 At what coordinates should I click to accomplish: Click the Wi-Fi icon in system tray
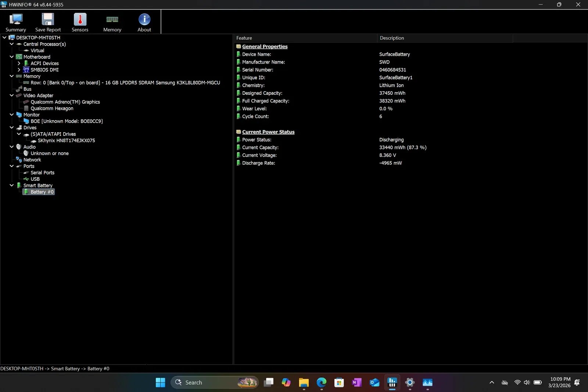click(x=517, y=382)
